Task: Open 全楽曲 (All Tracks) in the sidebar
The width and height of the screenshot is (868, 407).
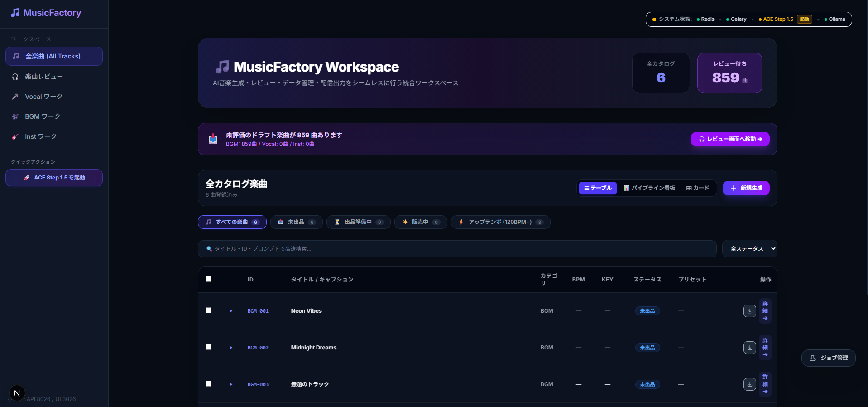Action: click(54, 56)
